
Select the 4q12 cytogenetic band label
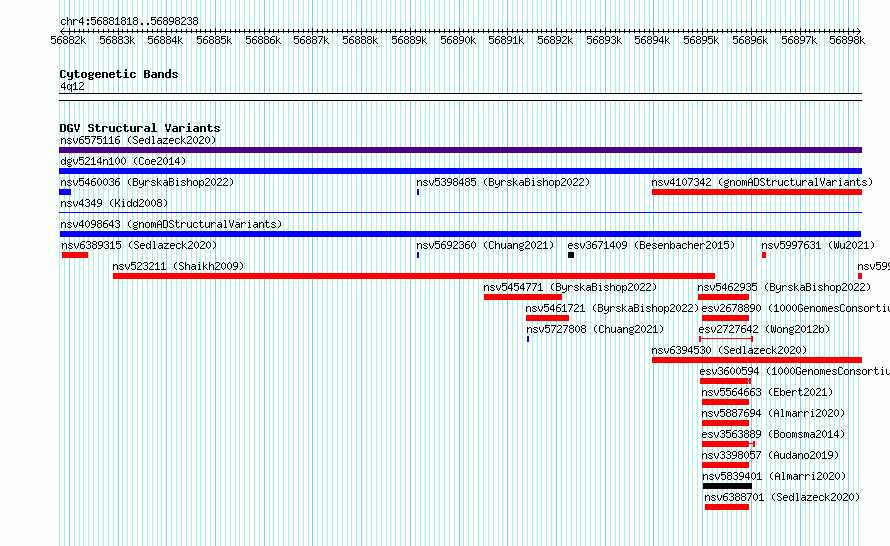click(x=72, y=86)
